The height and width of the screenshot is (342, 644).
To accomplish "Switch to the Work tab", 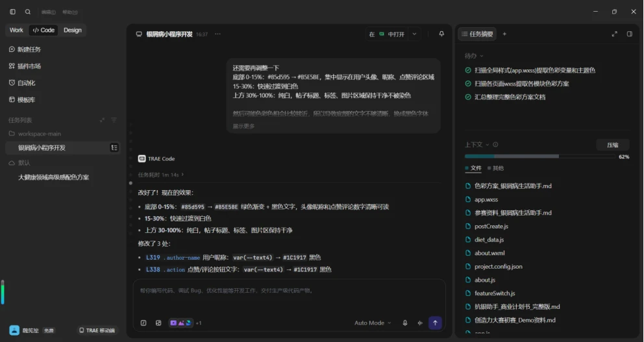I will pos(16,30).
